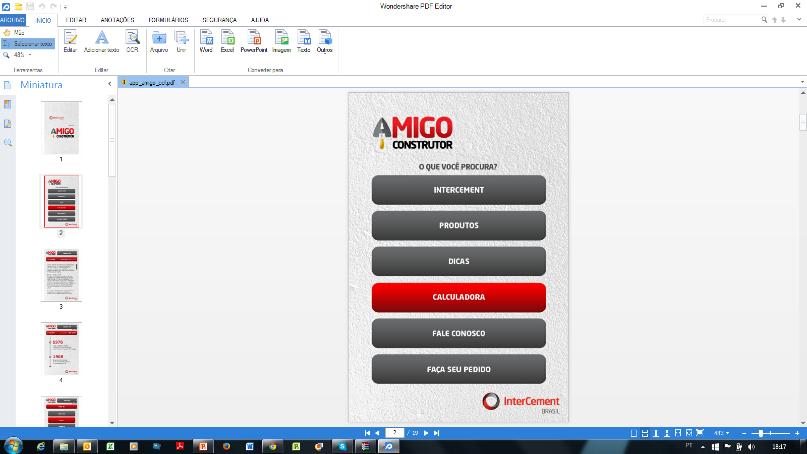Select page 1 thumbnail
807x454 pixels.
click(x=61, y=128)
